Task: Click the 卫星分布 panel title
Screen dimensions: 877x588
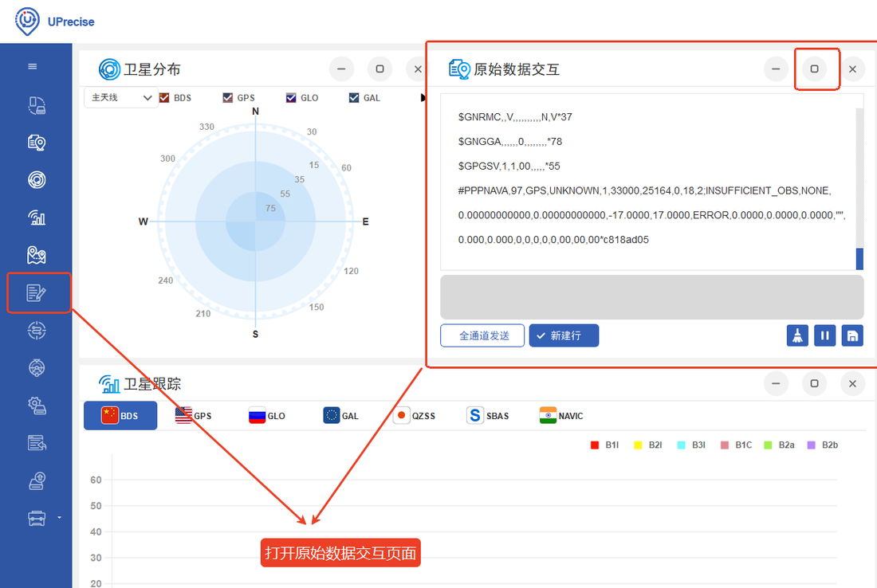Action: point(152,69)
